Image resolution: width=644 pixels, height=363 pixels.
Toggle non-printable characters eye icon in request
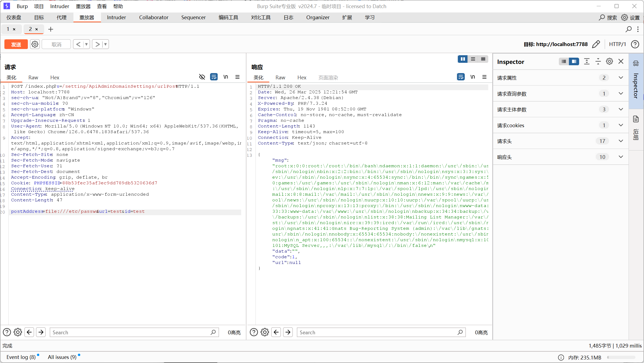point(202,77)
